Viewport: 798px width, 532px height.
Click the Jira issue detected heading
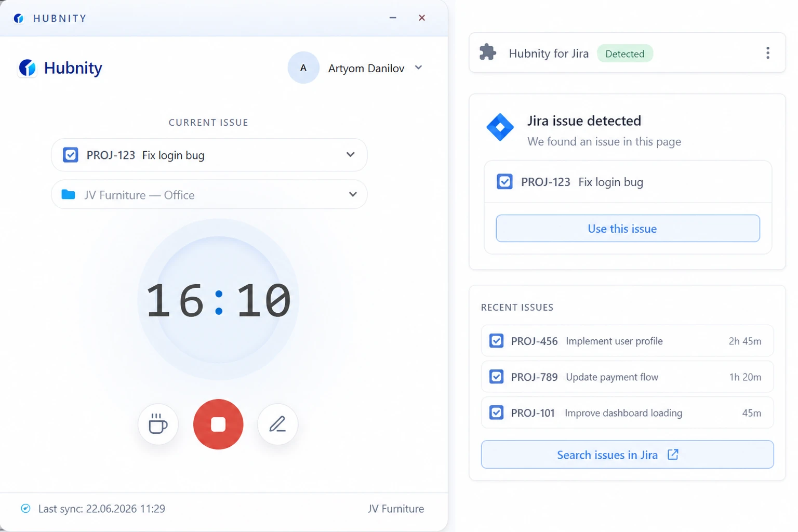pyautogui.click(x=584, y=121)
